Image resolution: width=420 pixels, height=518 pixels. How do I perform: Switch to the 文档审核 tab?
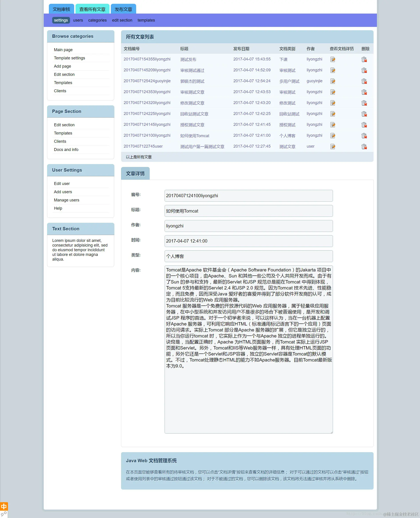(62, 9)
